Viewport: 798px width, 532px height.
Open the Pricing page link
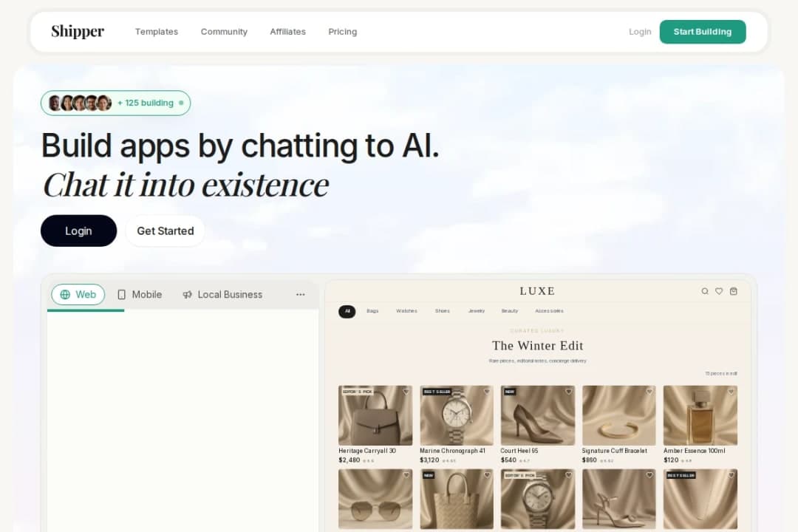[x=343, y=32]
